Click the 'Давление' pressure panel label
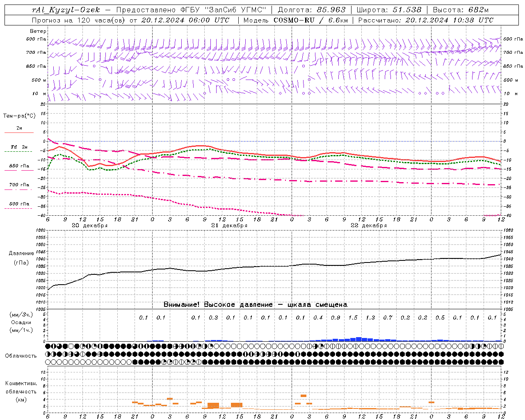525x420 pixels. [21, 253]
